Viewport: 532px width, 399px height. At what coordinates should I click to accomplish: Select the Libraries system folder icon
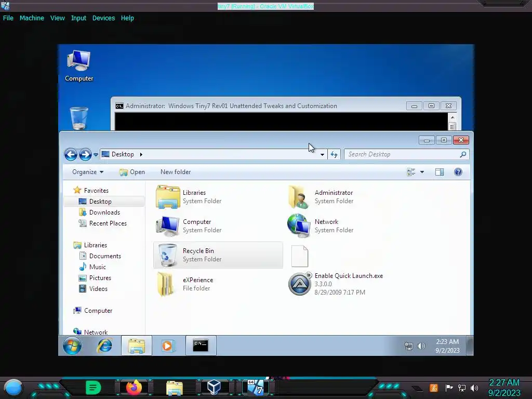[168, 197]
